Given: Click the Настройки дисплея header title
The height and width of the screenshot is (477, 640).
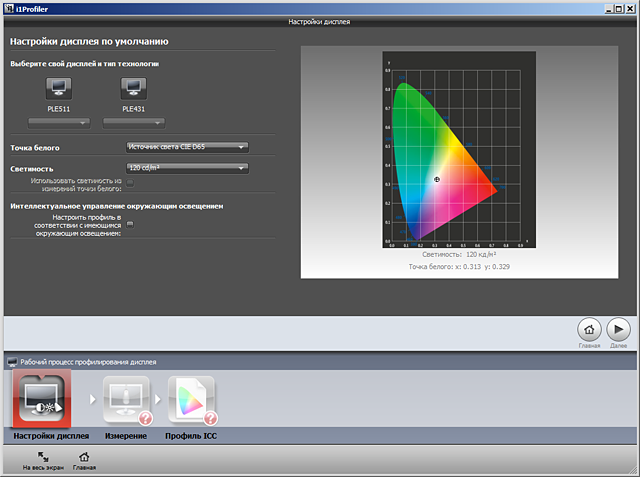Looking at the screenshot, I should coord(319,21).
